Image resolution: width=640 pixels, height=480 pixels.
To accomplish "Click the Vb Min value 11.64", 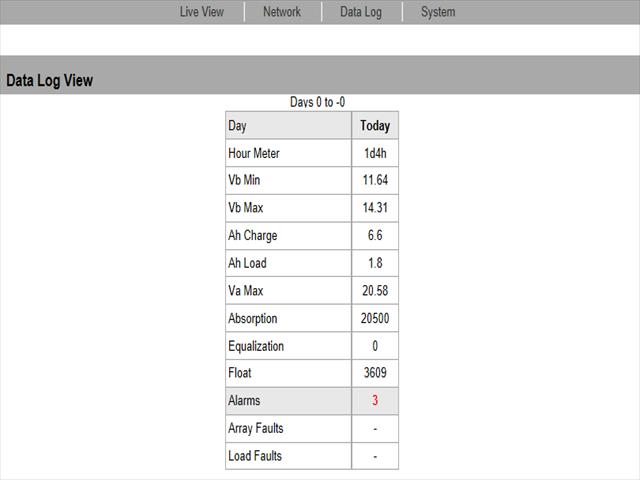I will (375, 181).
